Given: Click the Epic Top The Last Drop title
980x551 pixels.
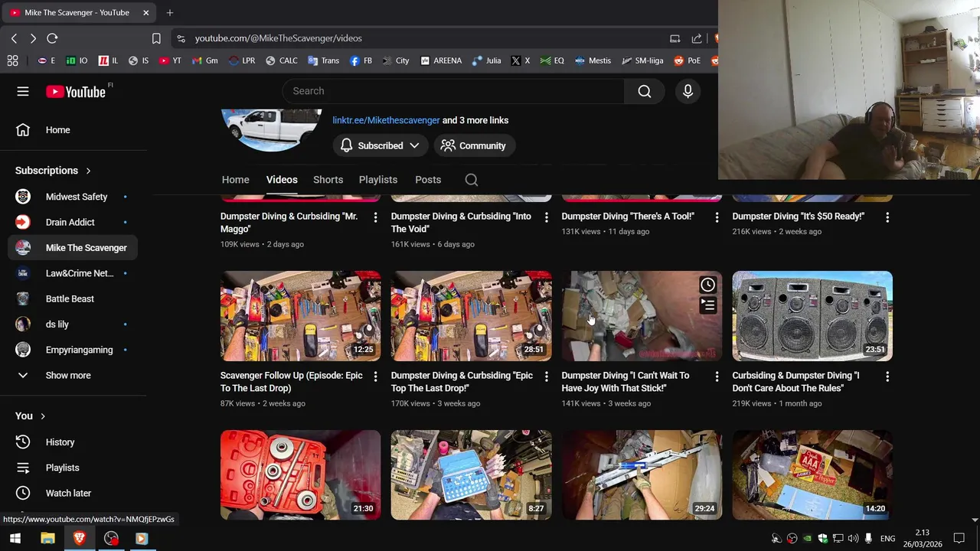Looking at the screenshot, I should pos(462,382).
